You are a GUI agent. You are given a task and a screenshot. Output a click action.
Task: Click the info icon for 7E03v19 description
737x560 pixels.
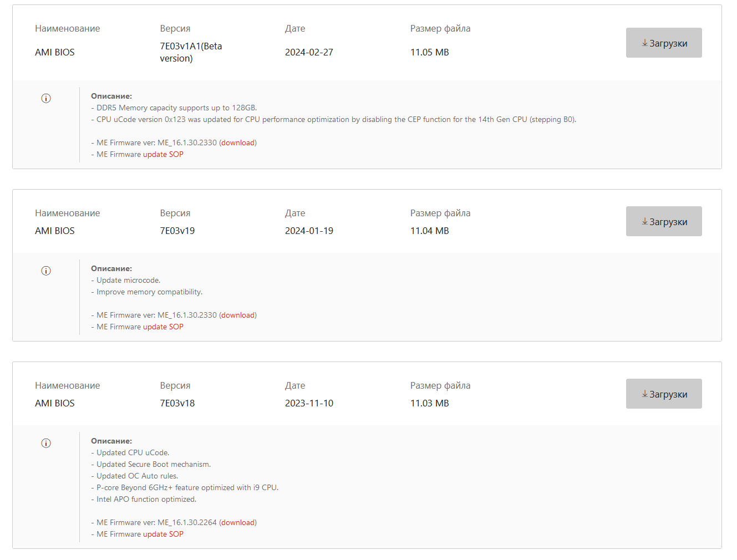point(46,271)
